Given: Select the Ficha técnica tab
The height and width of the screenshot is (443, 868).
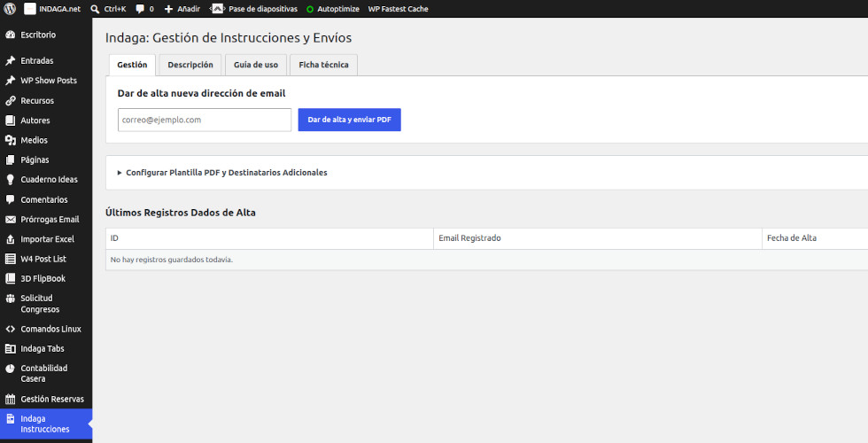Looking at the screenshot, I should tap(324, 65).
